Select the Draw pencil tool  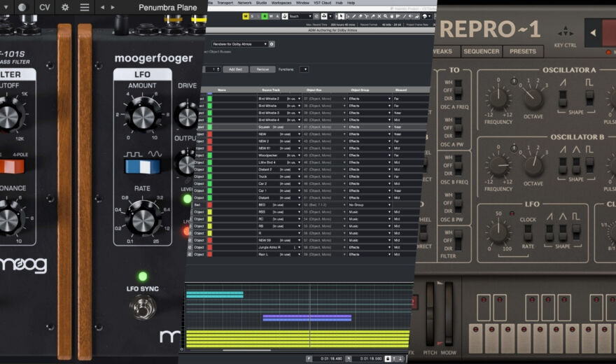[x=354, y=16]
